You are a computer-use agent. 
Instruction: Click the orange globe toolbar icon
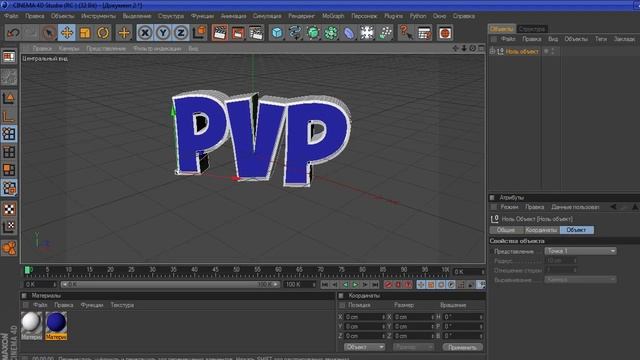[x=445, y=33]
